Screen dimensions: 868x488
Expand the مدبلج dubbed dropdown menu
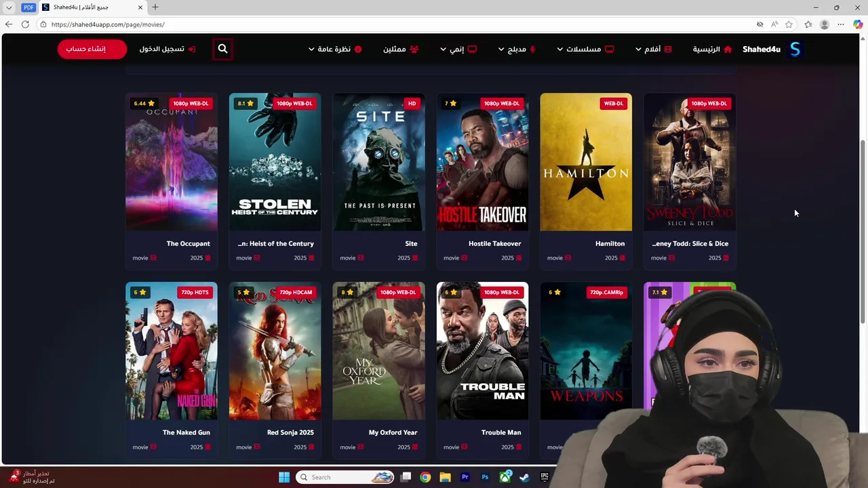coord(517,49)
